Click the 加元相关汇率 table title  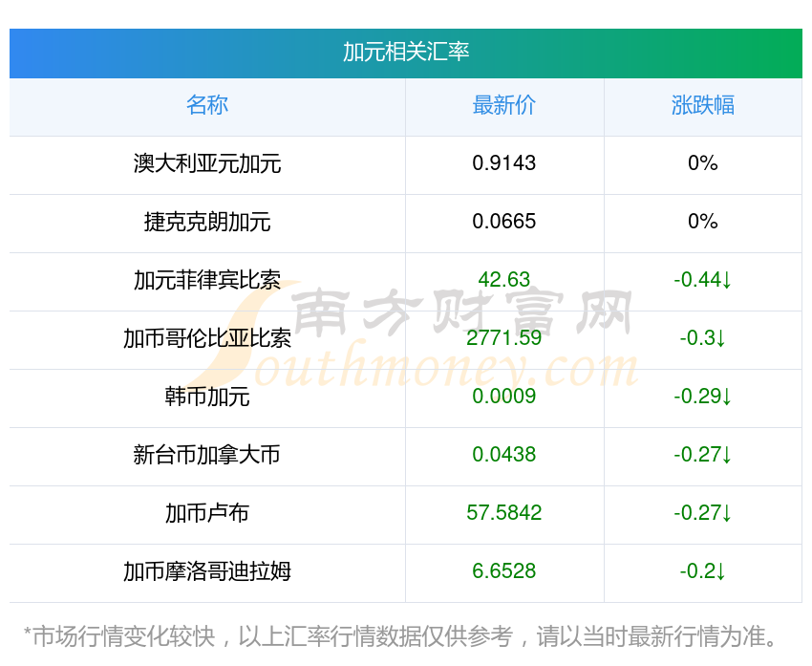(x=406, y=52)
